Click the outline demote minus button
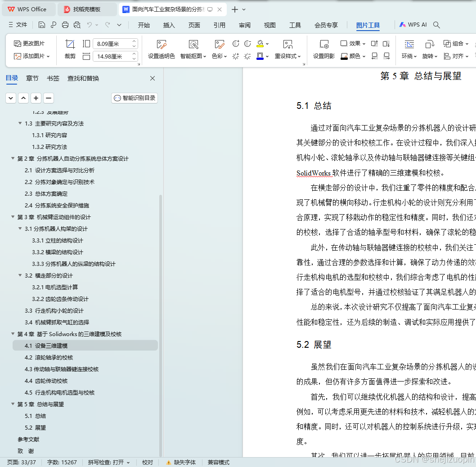Viewport: 476px width, 467px height. coord(49,98)
